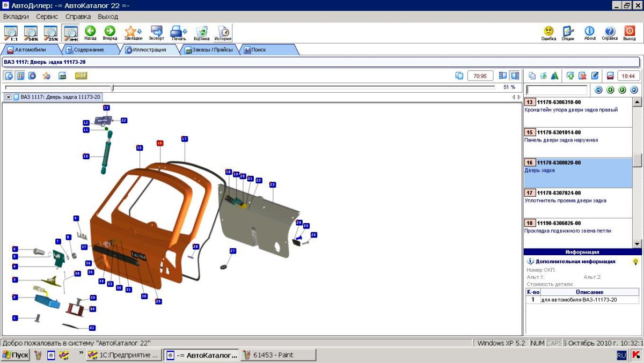Click the blue circle icon in illustration toolbar
644x363 pixels.
[32, 76]
